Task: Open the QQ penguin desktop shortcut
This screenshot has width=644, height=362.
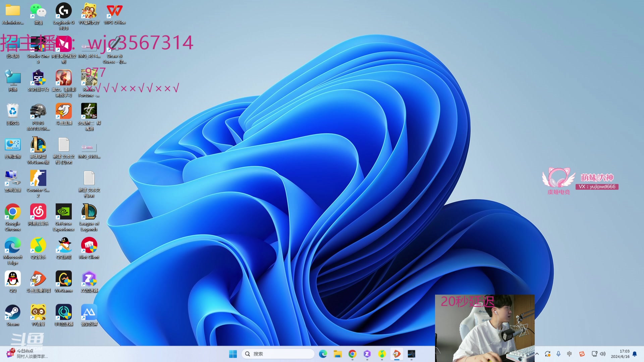Action: [13, 282]
